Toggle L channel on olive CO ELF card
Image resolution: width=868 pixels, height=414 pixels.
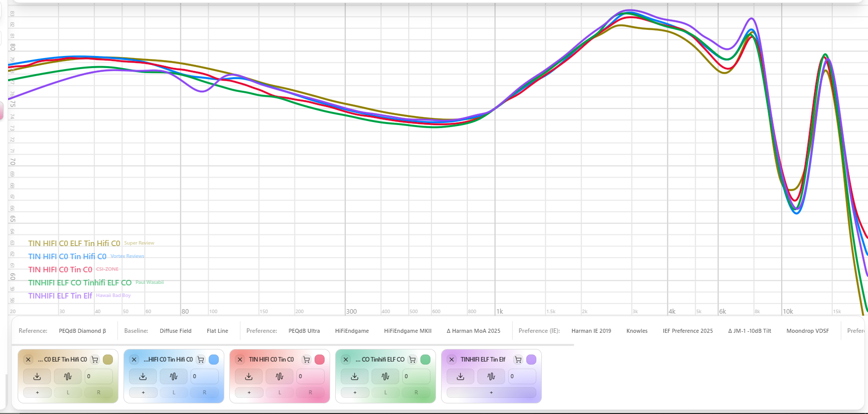[x=68, y=392]
